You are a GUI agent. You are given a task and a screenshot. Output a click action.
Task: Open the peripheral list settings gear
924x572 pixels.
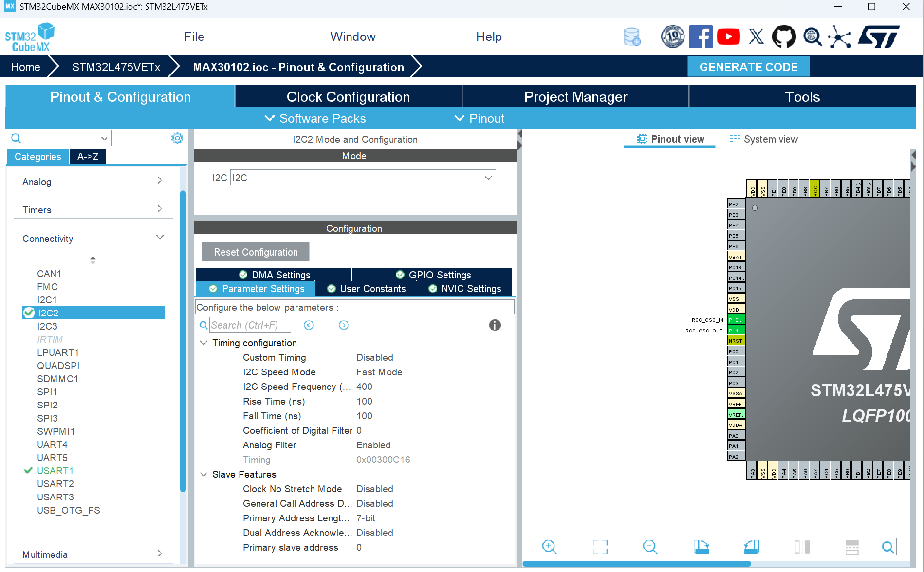[177, 138]
